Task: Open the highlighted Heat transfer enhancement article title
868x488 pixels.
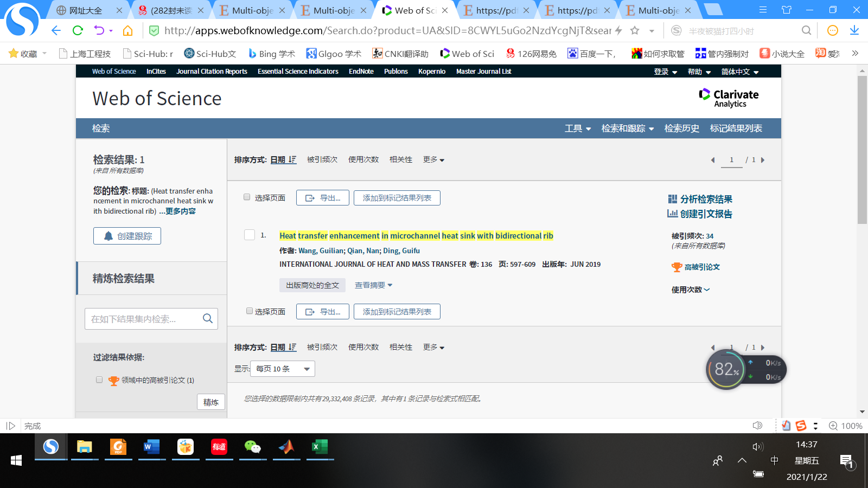Action: pyautogui.click(x=416, y=236)
